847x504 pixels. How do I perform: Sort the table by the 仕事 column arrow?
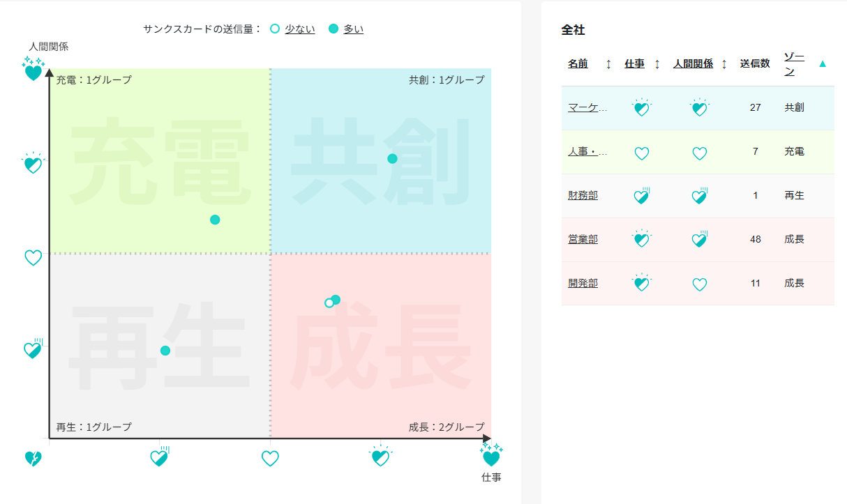tap(657, 64)
